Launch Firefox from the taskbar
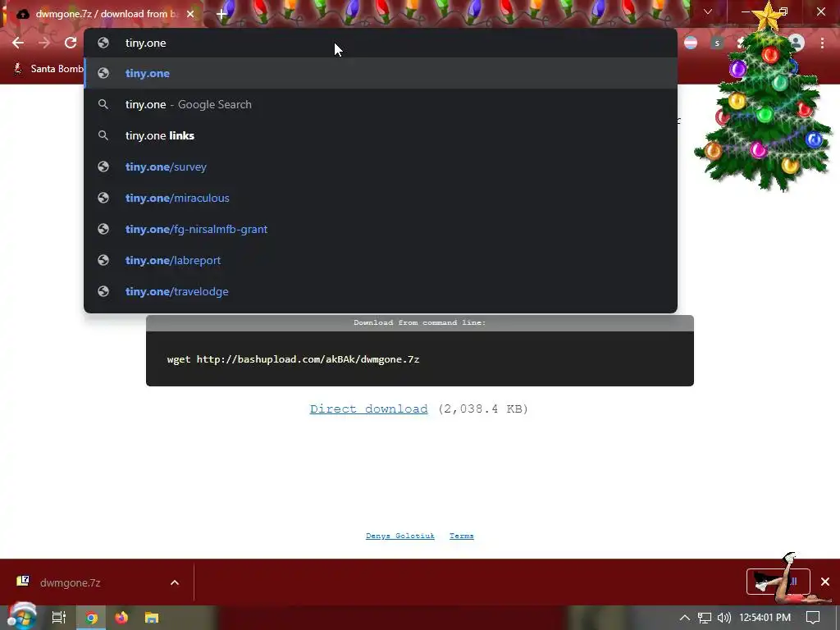This screenshot has width=840, height=630. [121, 618]
